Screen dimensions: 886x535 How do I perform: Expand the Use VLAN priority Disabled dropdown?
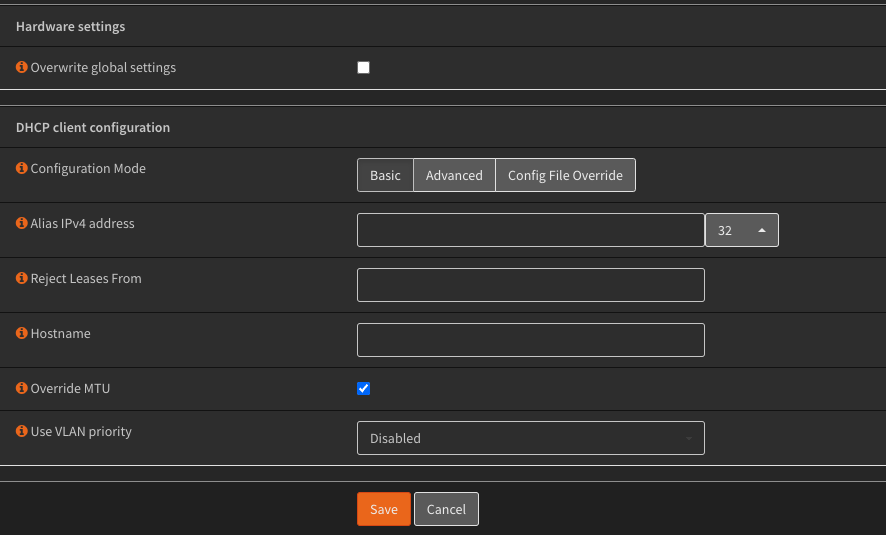[x=531, y=438]
